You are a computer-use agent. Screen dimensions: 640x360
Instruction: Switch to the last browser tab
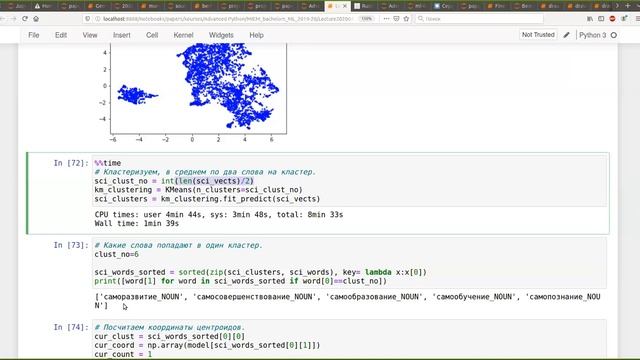coord(602,6)
